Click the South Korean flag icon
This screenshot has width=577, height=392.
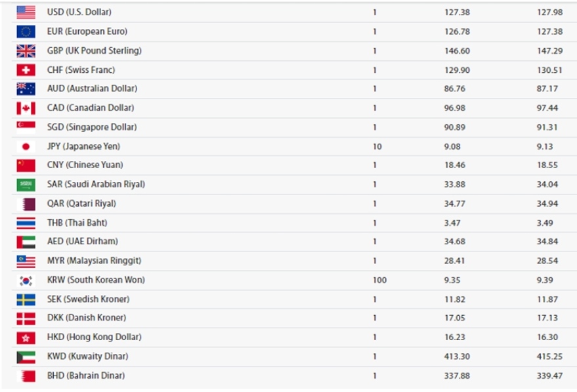[26, 280]
